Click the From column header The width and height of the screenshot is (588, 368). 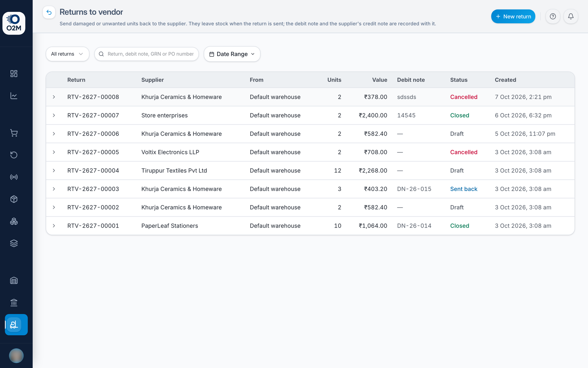(257, 80)
